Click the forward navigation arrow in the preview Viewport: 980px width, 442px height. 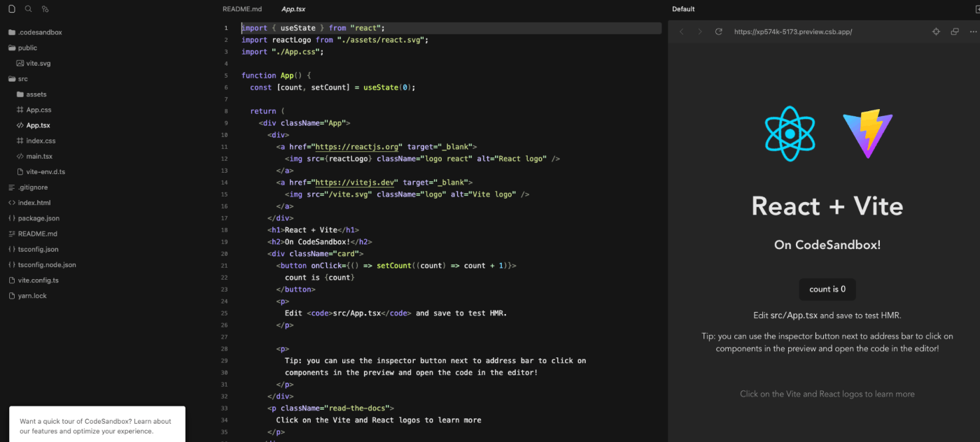point(699,31)
